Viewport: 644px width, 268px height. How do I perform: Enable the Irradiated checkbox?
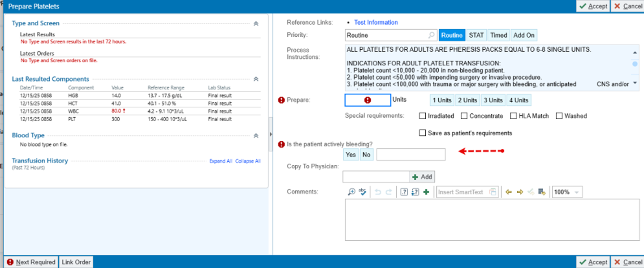422,116
